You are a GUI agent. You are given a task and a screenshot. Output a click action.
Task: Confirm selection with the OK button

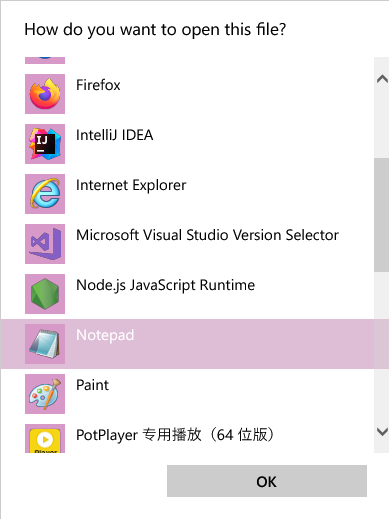point(267,481)
